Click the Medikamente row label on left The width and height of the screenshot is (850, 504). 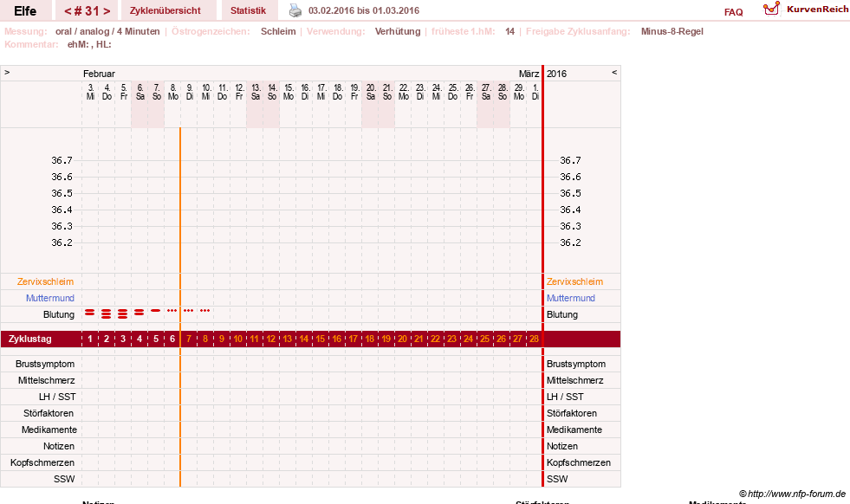49,430
